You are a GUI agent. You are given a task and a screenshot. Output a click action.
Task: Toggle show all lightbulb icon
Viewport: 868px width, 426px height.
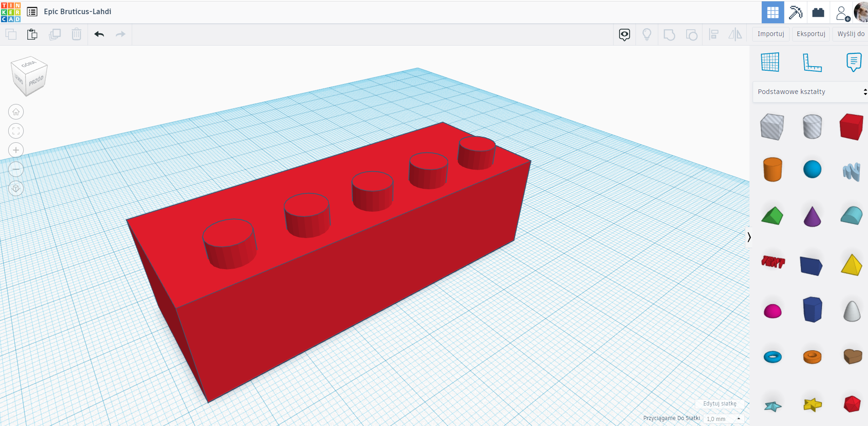647,35
